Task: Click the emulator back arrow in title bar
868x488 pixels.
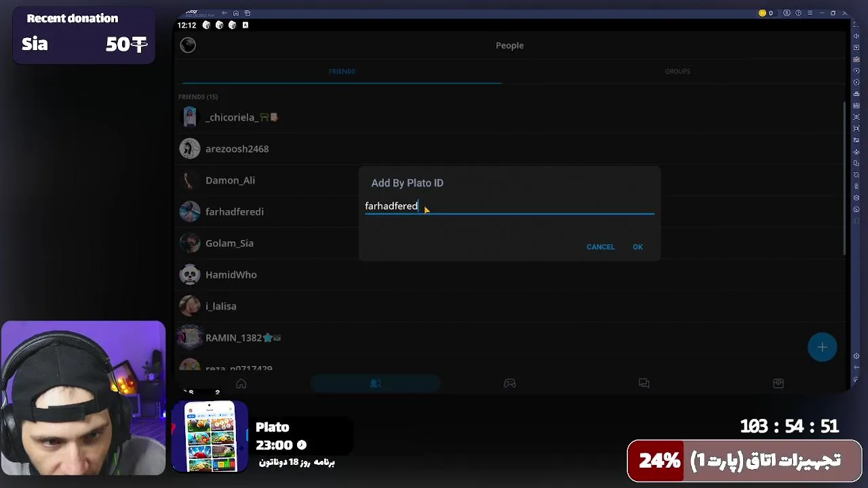Action: pyautogui.click(x=224, y=13)
